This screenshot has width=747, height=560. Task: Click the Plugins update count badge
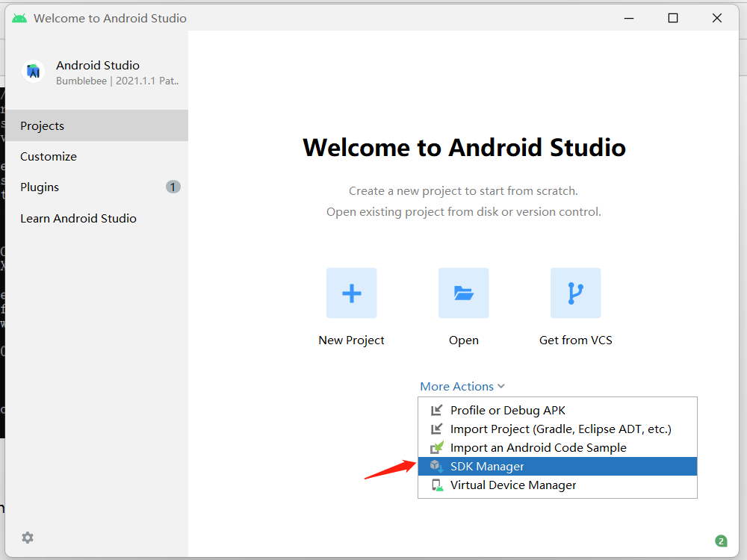173,187
